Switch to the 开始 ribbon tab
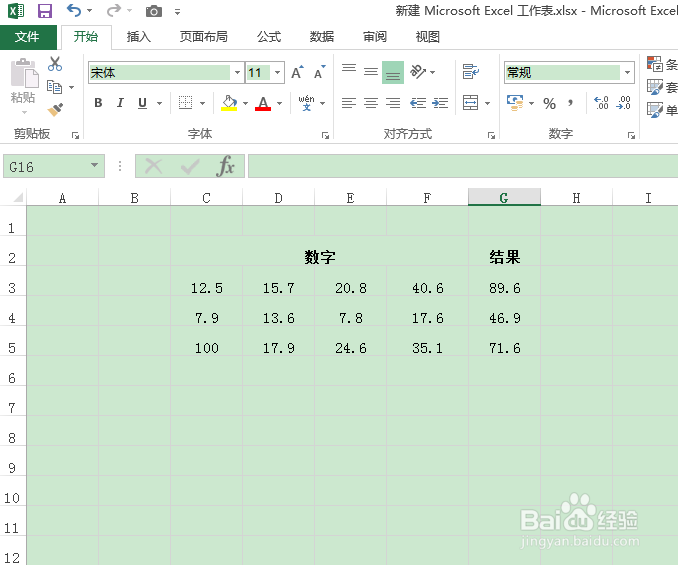The width and height of the screenshot is (678, 565). [x=86, y=37]
